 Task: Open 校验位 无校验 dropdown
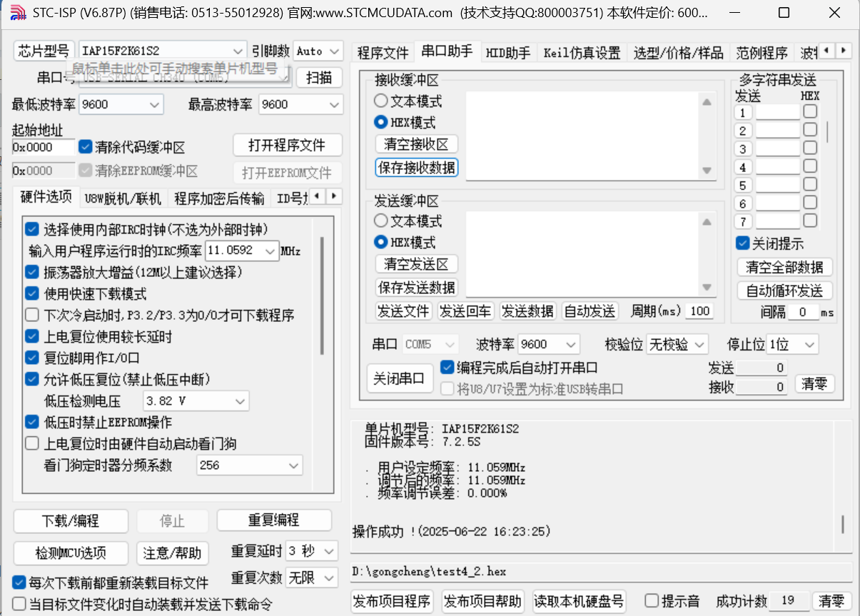[x=677, y=344]
